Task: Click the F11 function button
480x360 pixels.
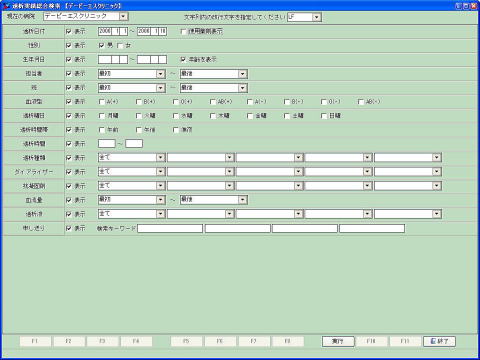Action: click(405, 341)
